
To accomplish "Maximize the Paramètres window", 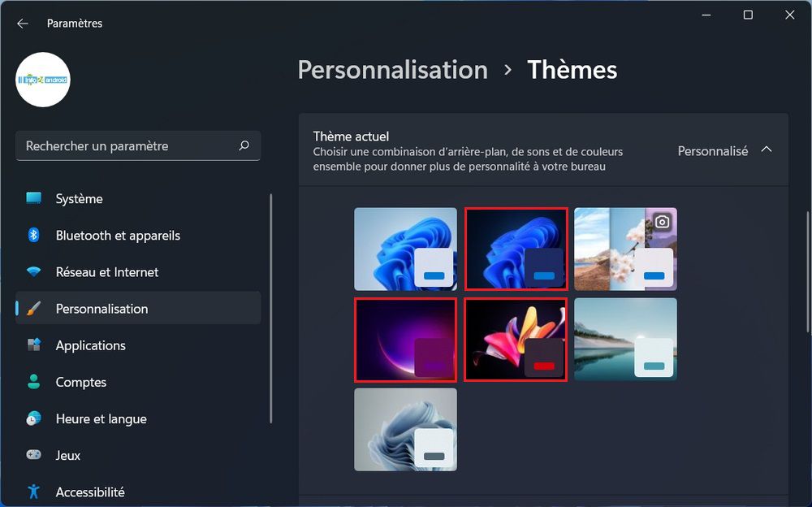I will [748, 15].
